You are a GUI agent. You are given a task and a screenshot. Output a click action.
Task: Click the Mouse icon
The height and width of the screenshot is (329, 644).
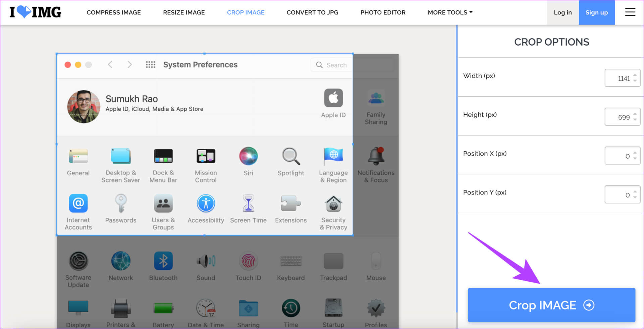[x=376, y=261]
